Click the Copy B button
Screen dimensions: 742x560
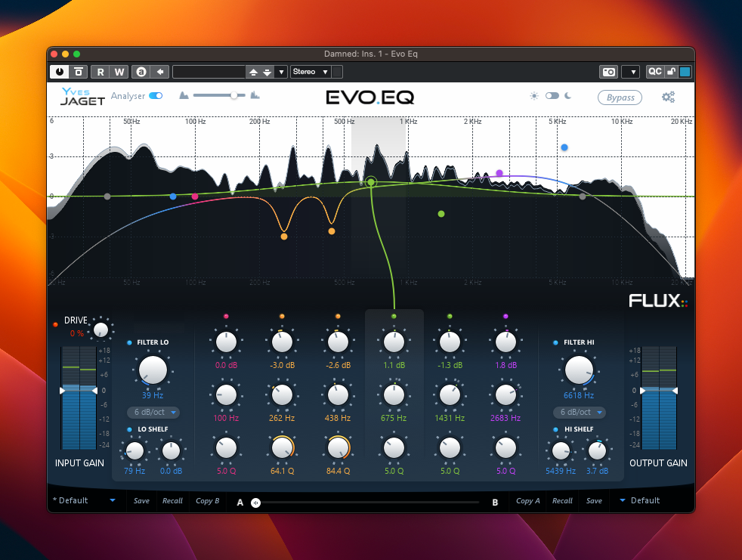pos(207,500)
